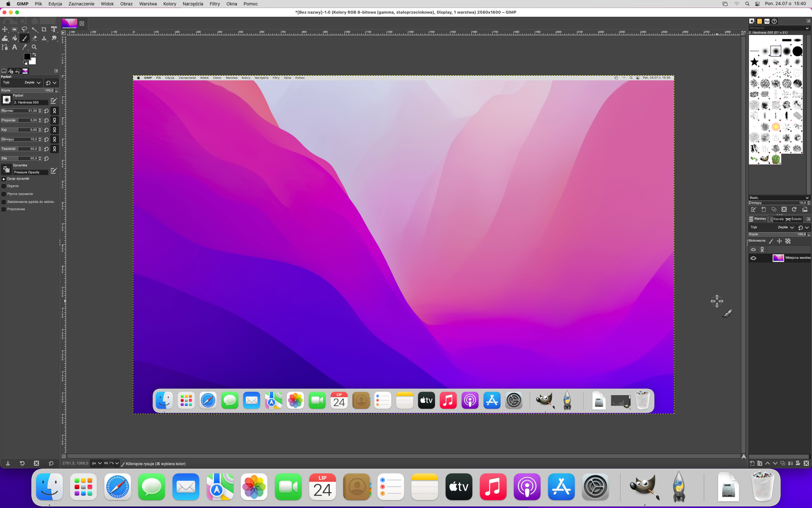Image resolution: width=812 pixels, height=508 pixels.
Task: Enable Płynne rysowanie checkbox
Action: [4, 194]
